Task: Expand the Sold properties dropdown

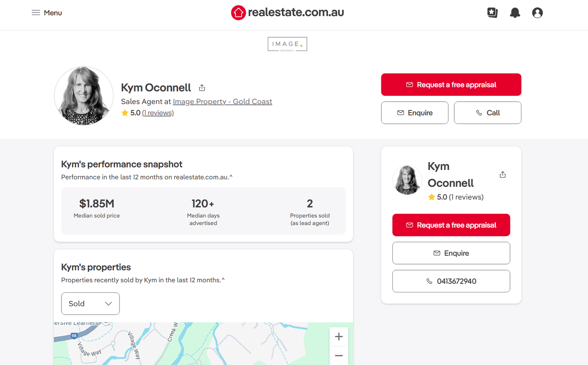Action: (x=90, y=303)
